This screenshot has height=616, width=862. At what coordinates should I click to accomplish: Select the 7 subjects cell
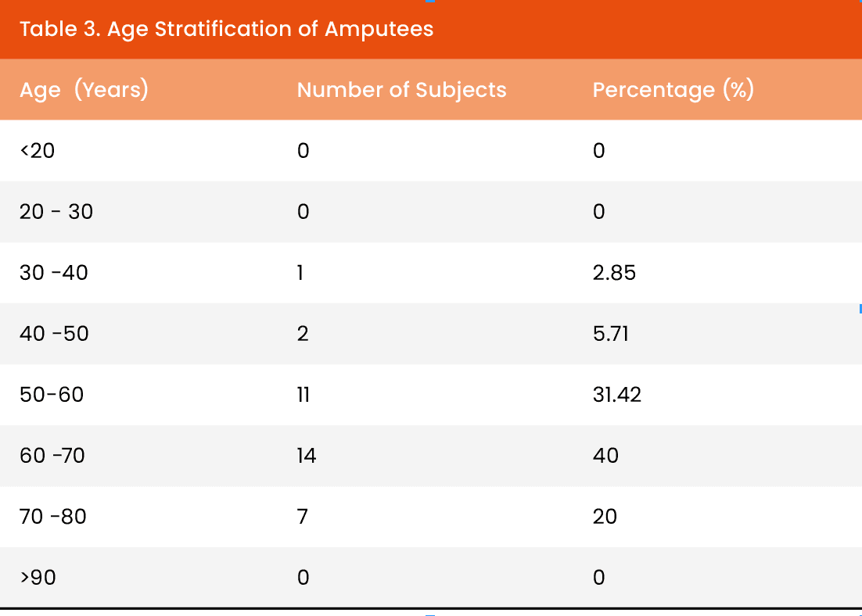coord(303,516)
